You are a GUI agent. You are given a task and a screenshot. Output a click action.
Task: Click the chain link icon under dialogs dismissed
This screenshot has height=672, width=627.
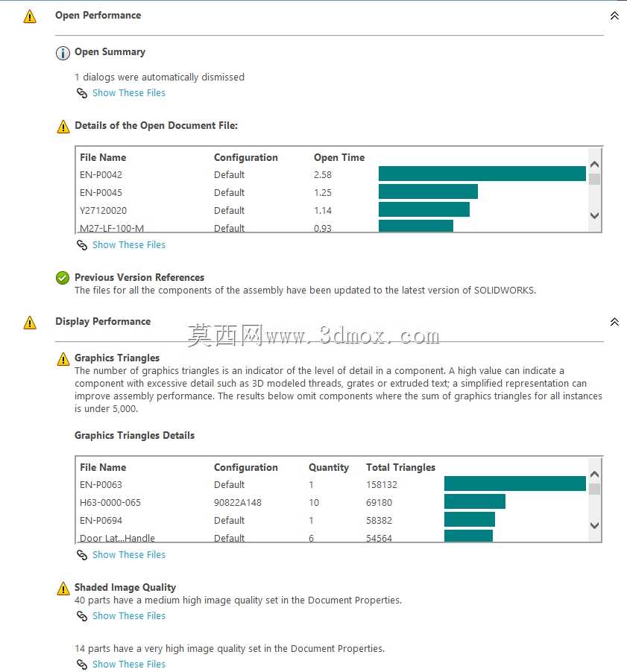(x=82, y=93)
